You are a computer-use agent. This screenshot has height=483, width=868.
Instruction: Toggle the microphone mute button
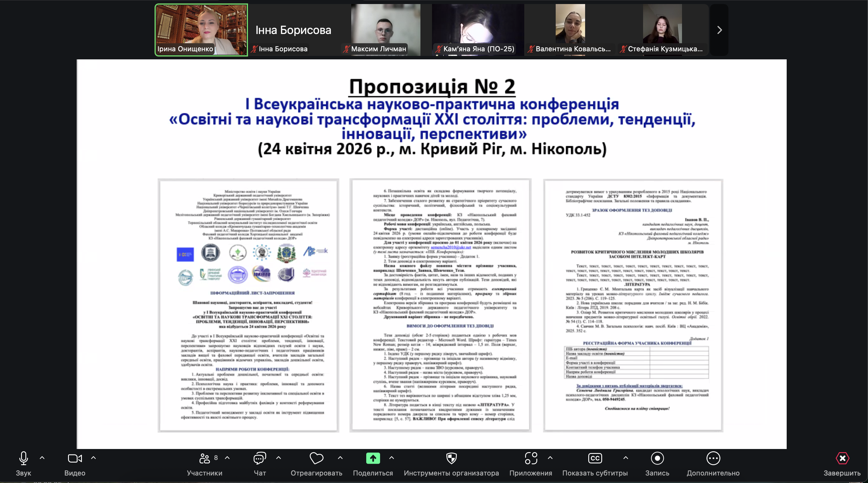point(23,459)
